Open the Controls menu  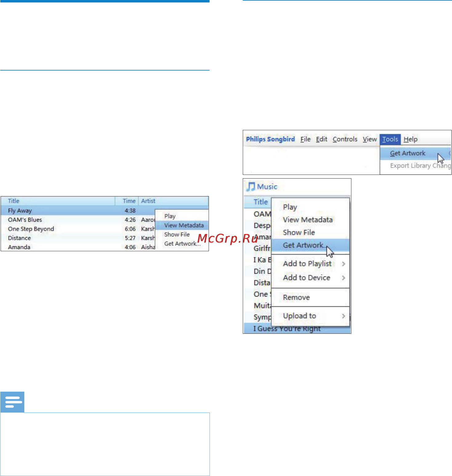pyautogui.click(x=345, y=139)
